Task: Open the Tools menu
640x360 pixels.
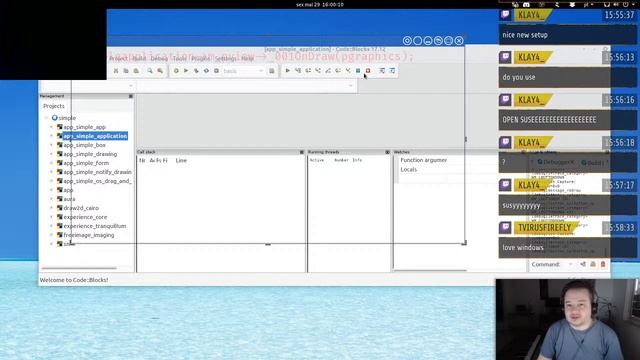Action: click(179, 59)
